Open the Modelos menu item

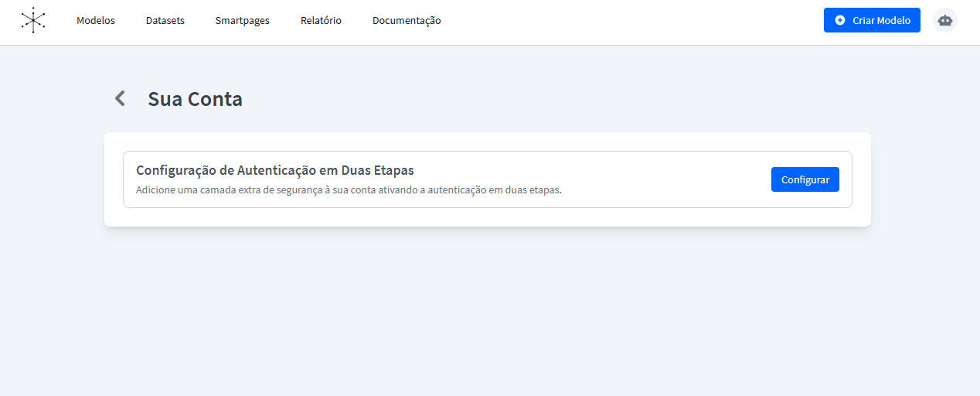[x=96, y=21]
